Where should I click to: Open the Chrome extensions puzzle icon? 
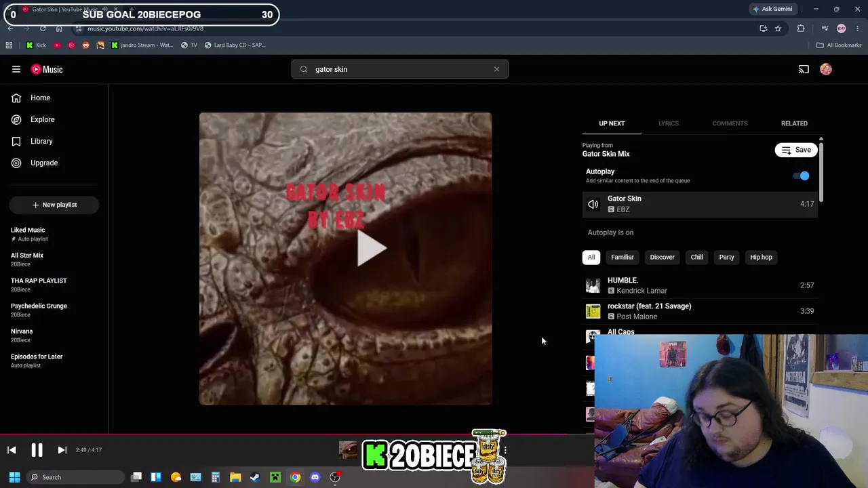[x=801, y=28]
